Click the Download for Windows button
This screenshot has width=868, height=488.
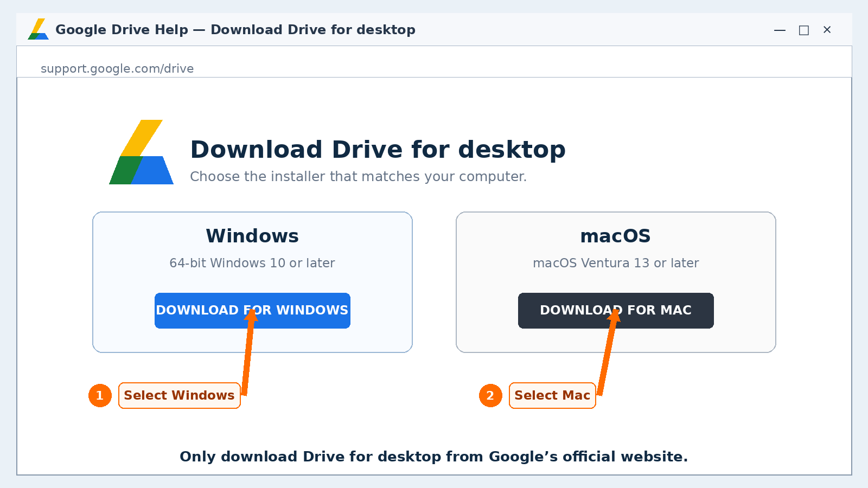[x=252, y=311]
